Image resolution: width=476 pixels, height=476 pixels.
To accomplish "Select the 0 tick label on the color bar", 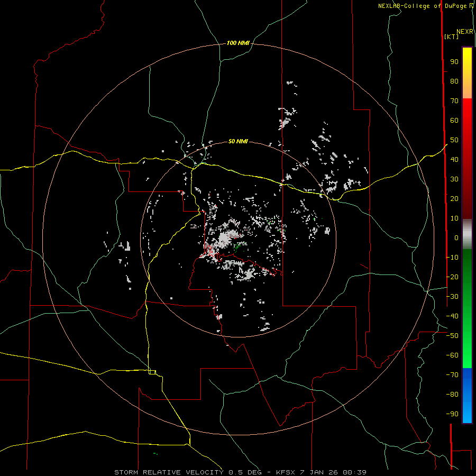I will pyautogui.click(x=456, y=237).
